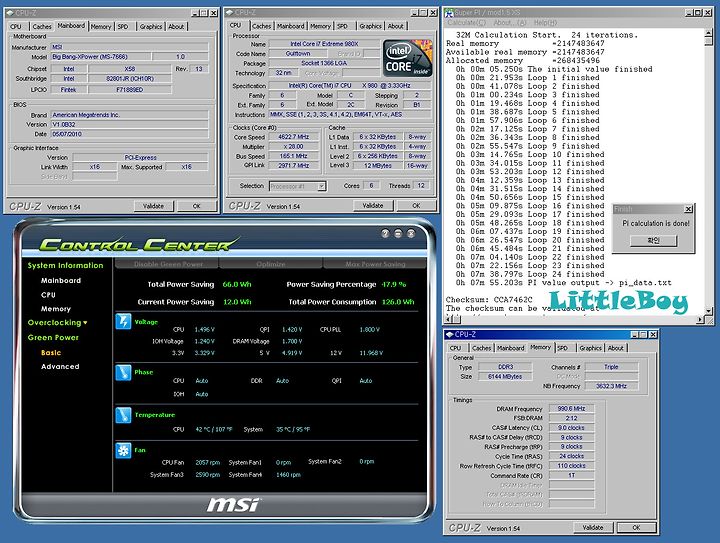Click the Loop 24 finished line
Viewport: 720px width, 543px height.
click(530, 274)
